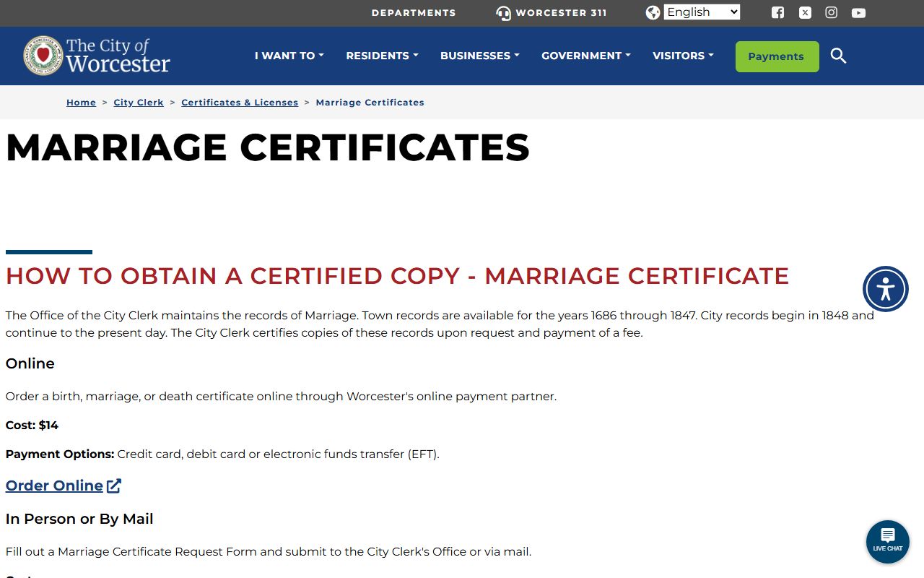This screenshot has height=578, width=924.
Task: Click the In Person or By Mail subheading
Action: 79,519
